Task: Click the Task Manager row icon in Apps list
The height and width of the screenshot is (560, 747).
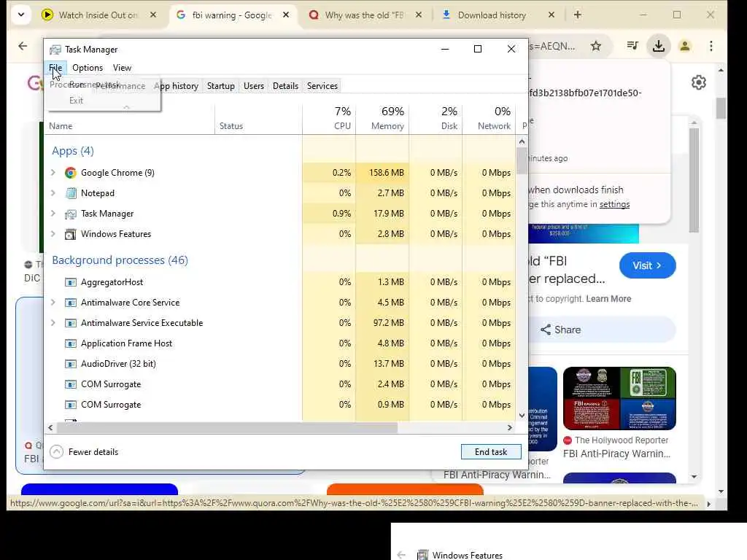Action: (x=71, y=214)
